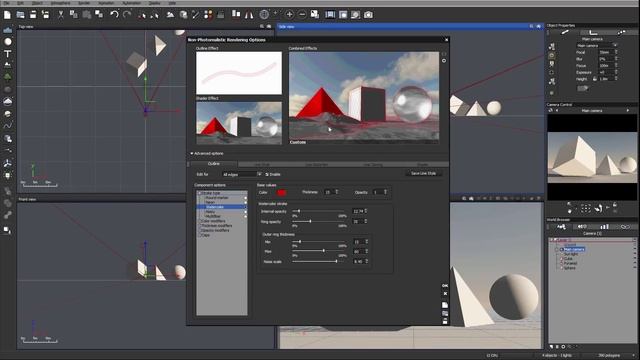This screenshot has width=640, height=360.
Task: Toggle the Enable checkbox in Outline tab
Action: (x=267, y=174)
